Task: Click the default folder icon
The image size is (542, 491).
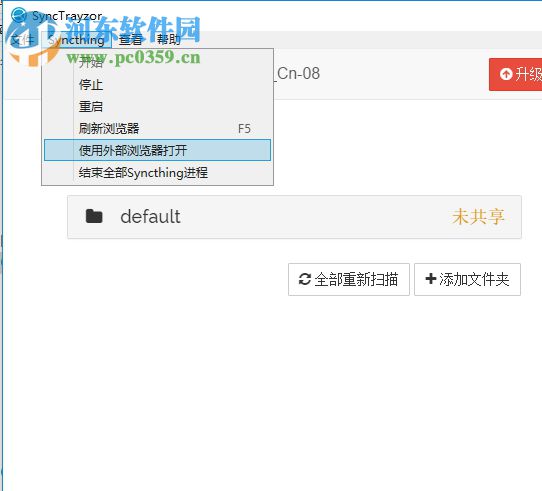Action: tap(94, 216)
